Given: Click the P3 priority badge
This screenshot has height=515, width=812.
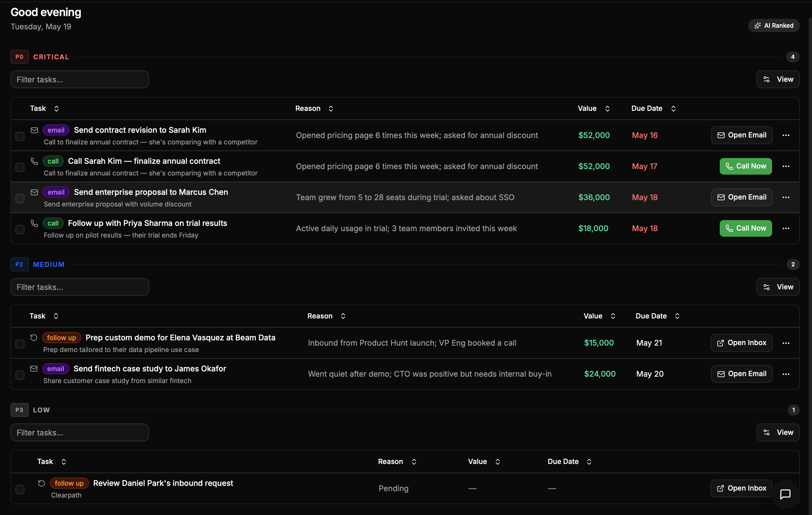Looking at the screenshot, I should 20,410.
